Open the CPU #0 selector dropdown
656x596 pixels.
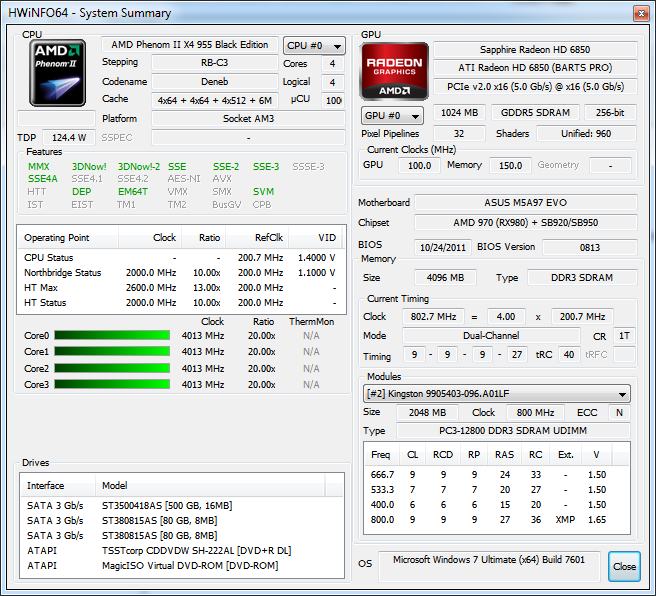(x=314, y=46)
